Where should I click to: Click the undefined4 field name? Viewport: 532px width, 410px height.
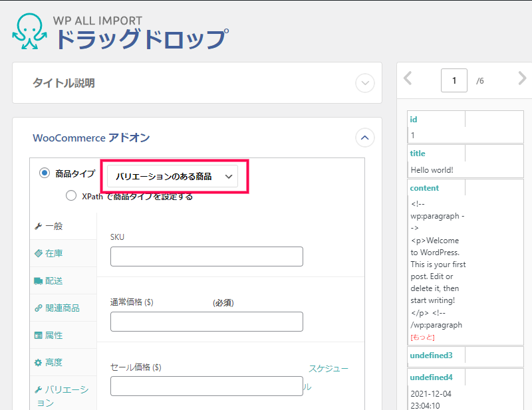coord(431,377)
